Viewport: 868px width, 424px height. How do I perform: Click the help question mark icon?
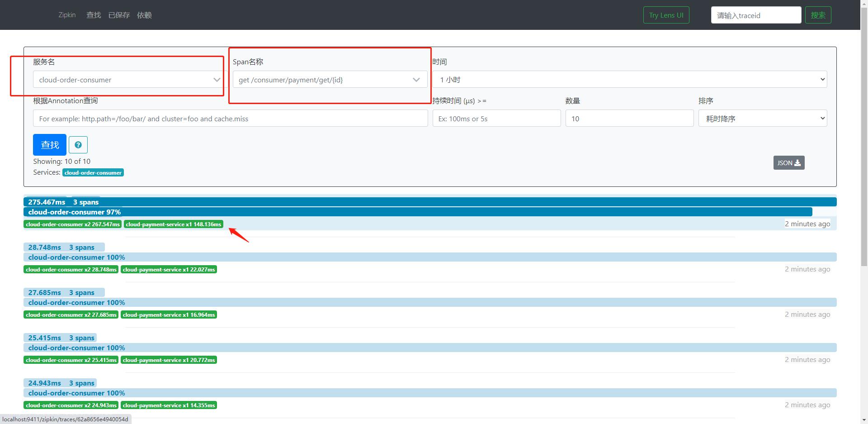(78, 145)
